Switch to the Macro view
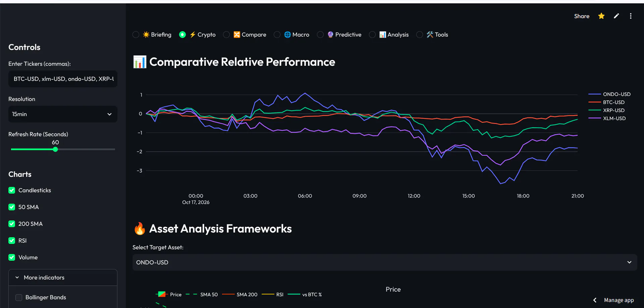644x308 pixels. 277,35
